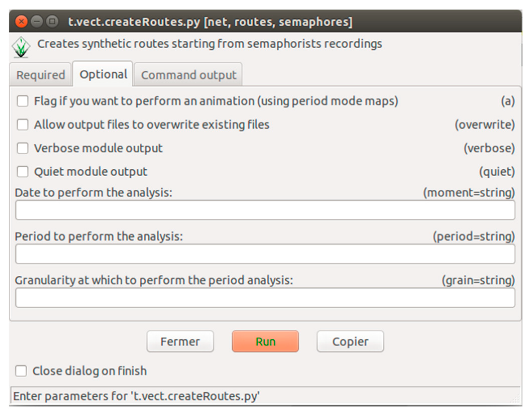Allow output files to overwrite existing

point(23,125)
